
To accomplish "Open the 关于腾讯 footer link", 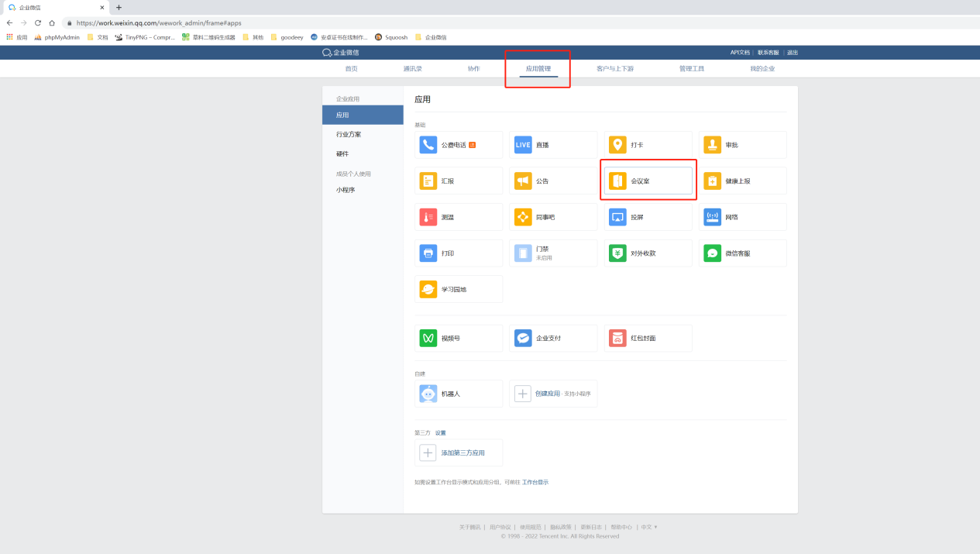I will tap(469, 527).
